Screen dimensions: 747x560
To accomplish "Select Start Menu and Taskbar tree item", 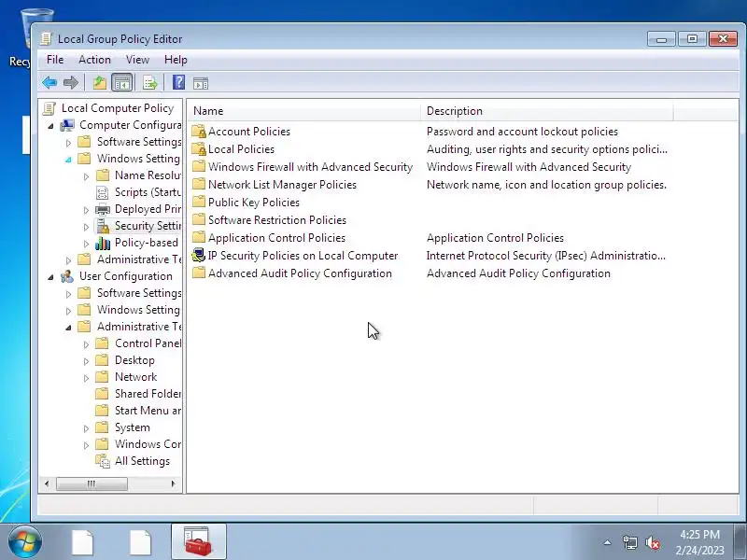I will pos(148,411).
